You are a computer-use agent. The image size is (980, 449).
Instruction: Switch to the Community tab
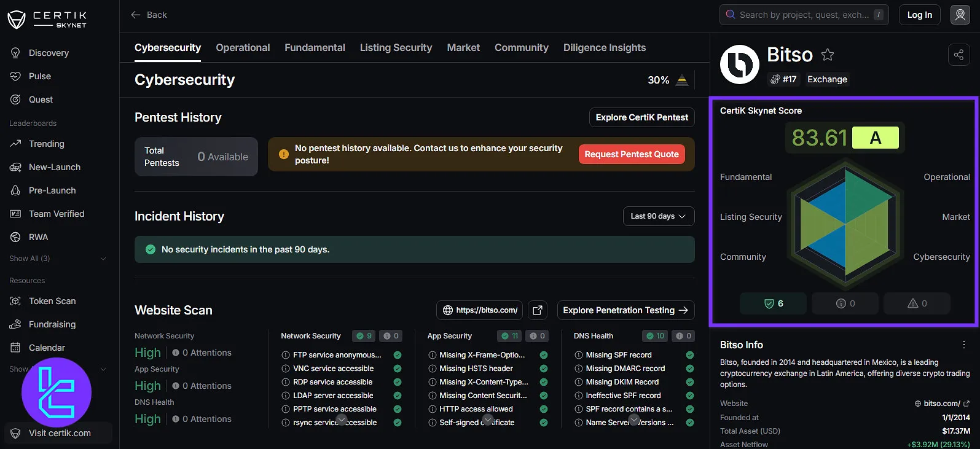point(522,47)
